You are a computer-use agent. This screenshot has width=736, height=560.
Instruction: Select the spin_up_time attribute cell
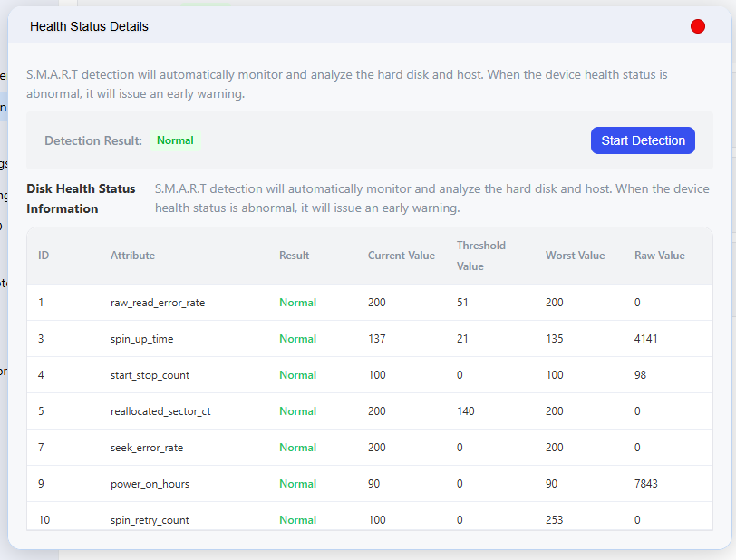click(x=141, y=339)
